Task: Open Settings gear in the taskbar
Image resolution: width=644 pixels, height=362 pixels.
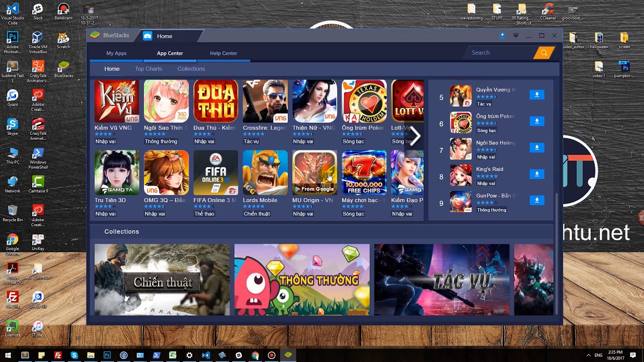Action: click(x=189, y=355)
